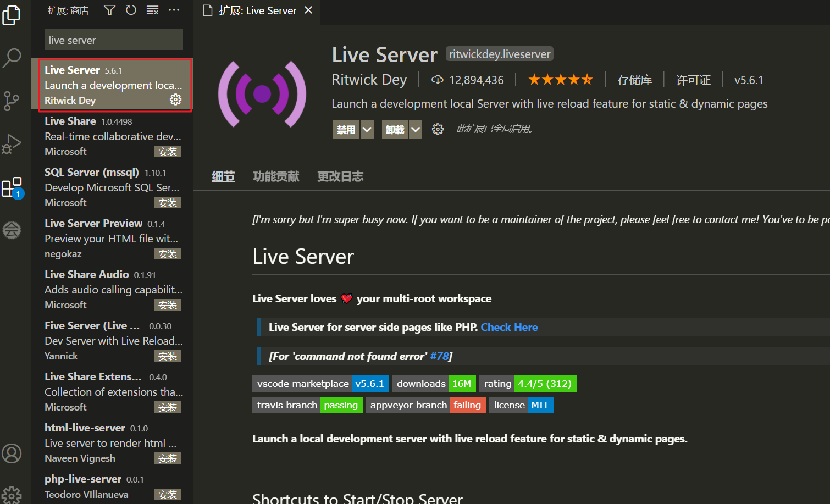Switch to the 细节 details tab
This screenshot has height=504, width=830.
coord(223,176)
